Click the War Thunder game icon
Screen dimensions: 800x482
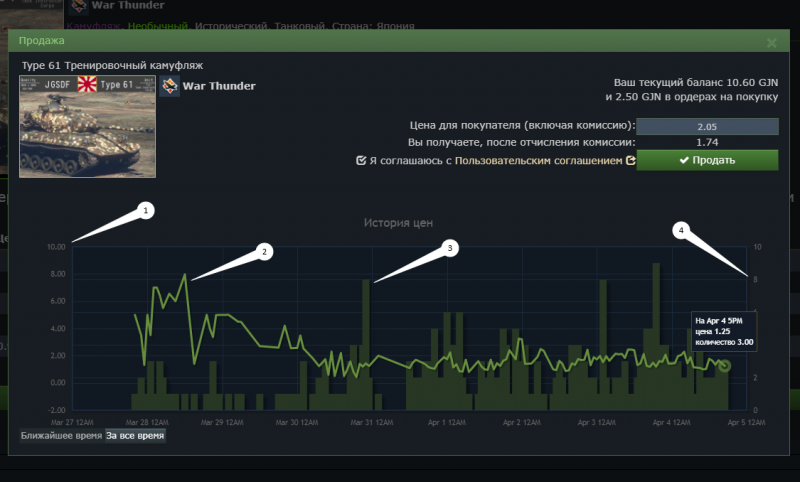[x=170, y=86]
